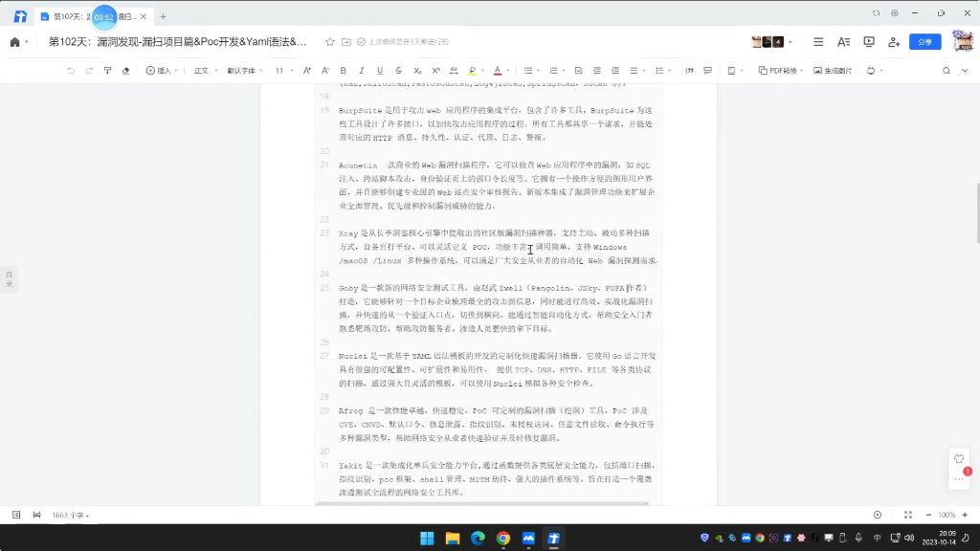
Task: Apply numbered list format
Action: [x=553, y=71]
